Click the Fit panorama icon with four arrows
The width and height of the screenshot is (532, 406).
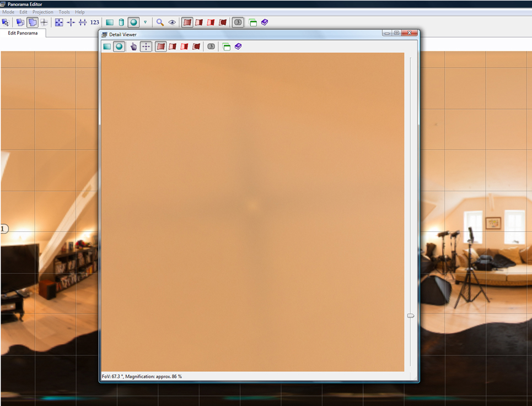pyautogui.click(x=59, y=23)
